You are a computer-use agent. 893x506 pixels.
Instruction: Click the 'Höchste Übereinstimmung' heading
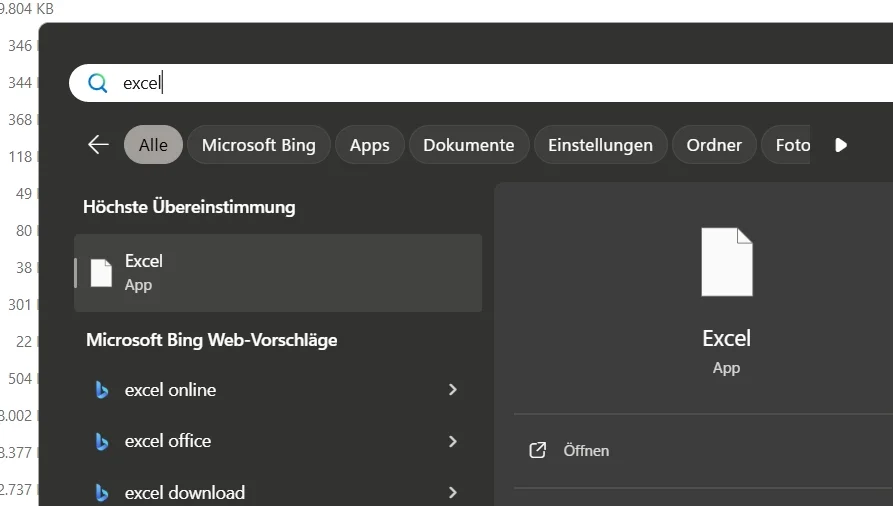(x=189, y=207)
